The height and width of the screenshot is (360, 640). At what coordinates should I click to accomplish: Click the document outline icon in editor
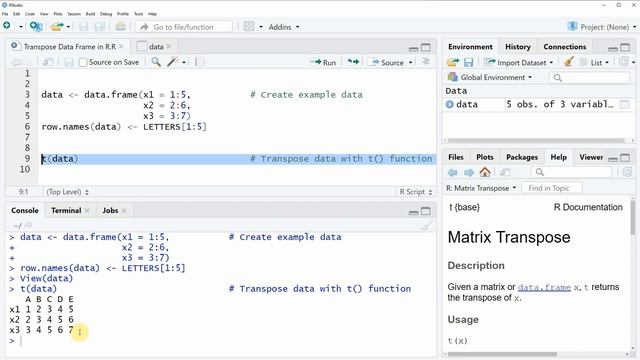coord(426,62)
